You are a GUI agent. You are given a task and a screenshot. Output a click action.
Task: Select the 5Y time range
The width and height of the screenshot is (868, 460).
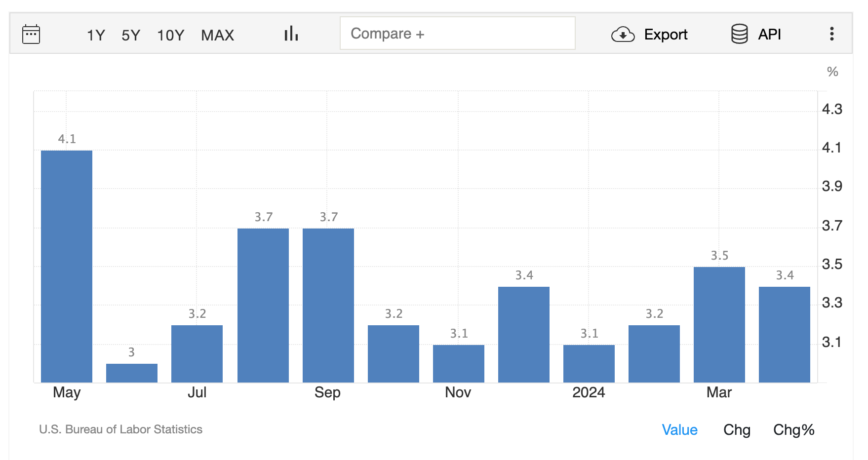[x=130, y=35]
